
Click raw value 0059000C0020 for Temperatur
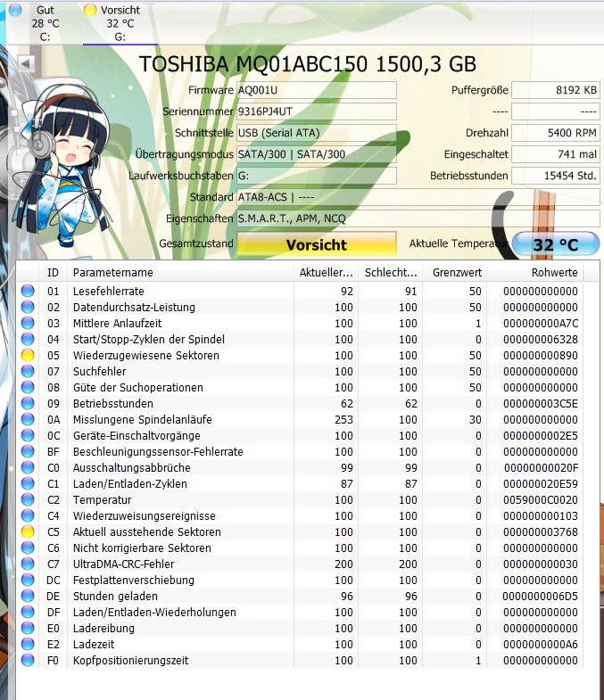click(x=541, y=500)
